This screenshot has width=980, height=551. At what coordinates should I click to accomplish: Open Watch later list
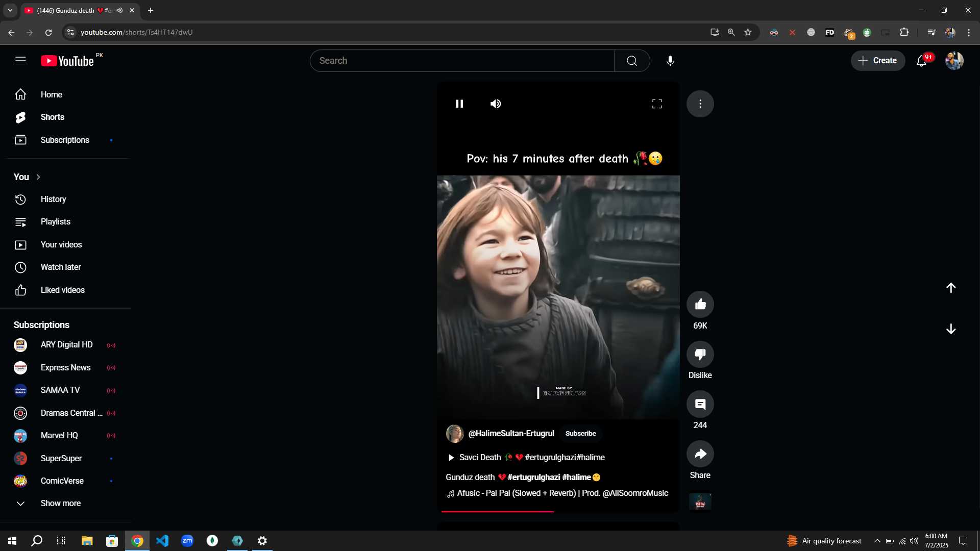pyautogui.click(x=64, y=267)
